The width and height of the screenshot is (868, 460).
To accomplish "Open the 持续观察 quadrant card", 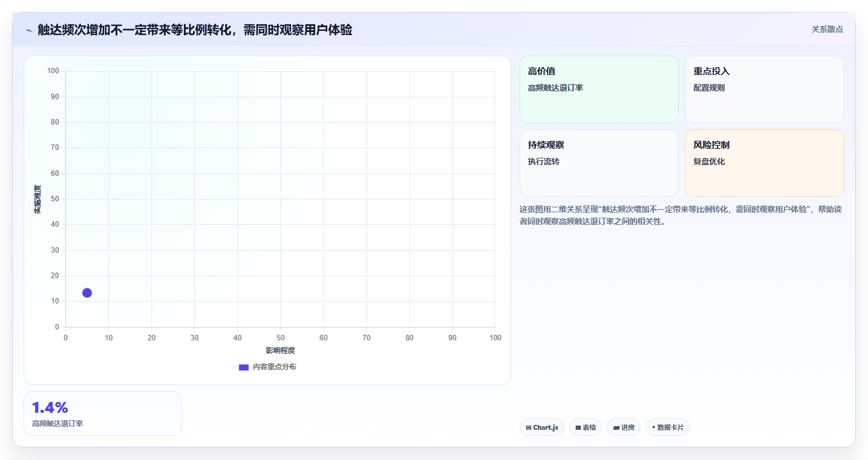I will (x=599, y=163).
